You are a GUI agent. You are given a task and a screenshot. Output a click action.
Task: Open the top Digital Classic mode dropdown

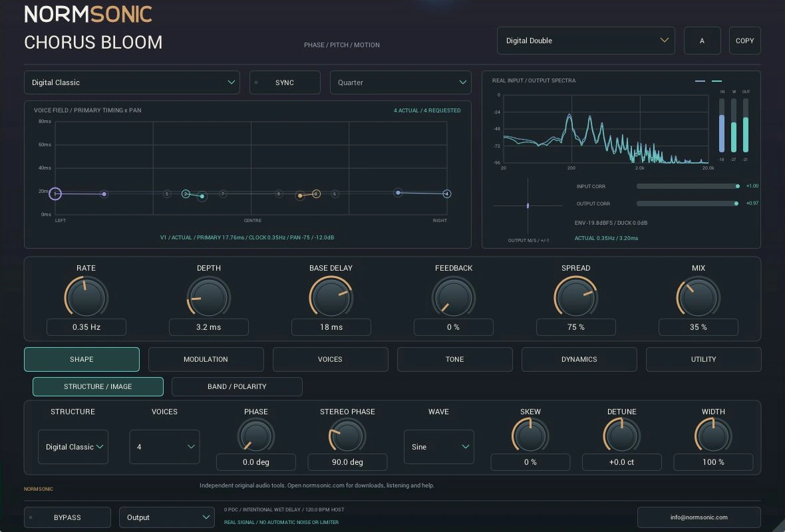point(132,82)
